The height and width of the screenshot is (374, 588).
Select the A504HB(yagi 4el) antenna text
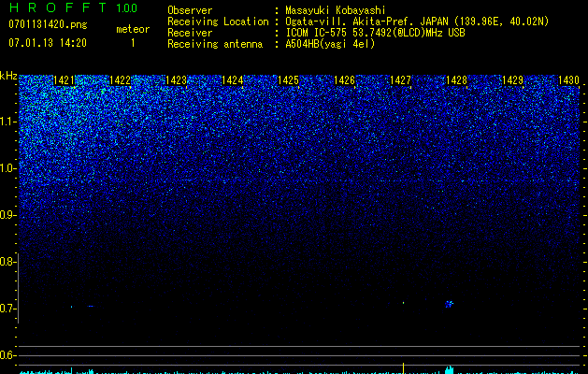click(x=330, y=44)
